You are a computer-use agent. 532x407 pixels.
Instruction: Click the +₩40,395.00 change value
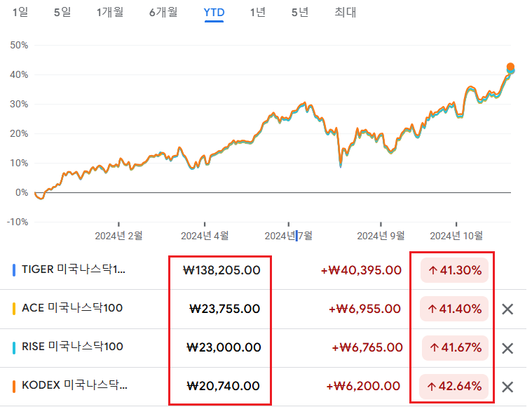tap(362, 270)
